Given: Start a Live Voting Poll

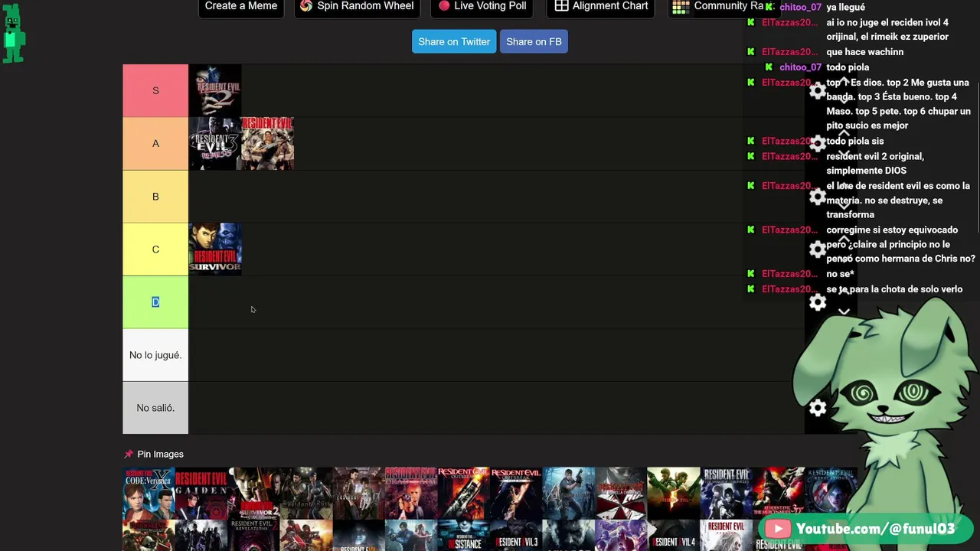Looking at the screenshot, I should pos(482,6).
